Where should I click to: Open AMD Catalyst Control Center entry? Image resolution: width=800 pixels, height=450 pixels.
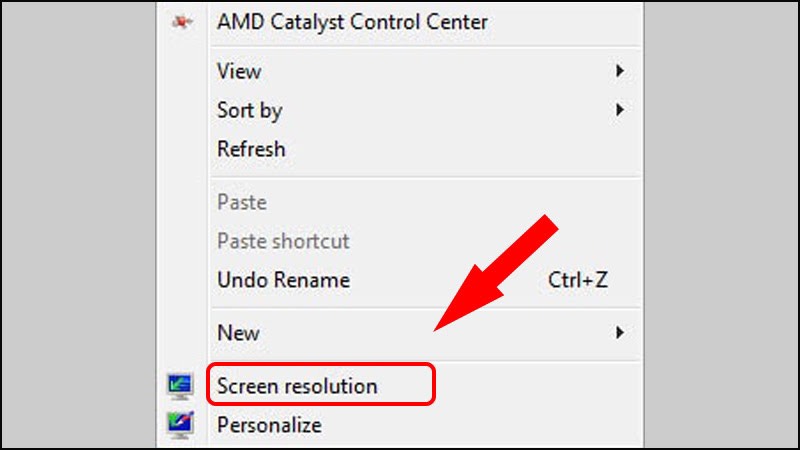(x=352, y=22)
